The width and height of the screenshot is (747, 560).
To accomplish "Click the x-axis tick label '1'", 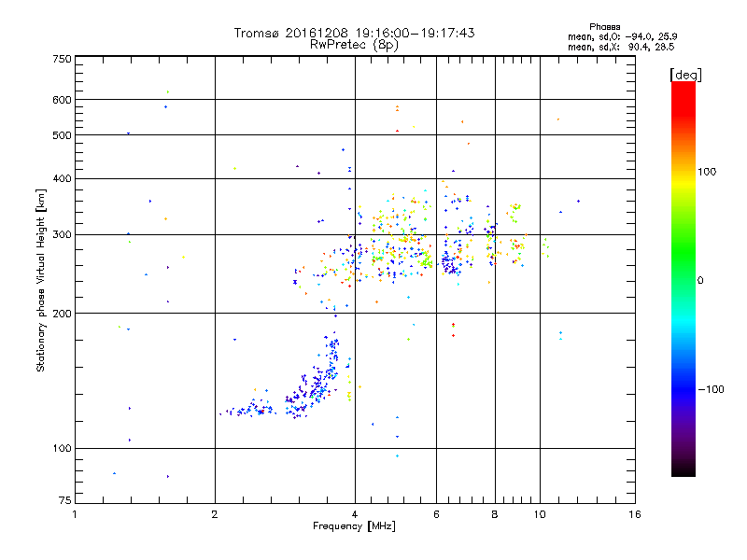I will (x=75, y=514).
